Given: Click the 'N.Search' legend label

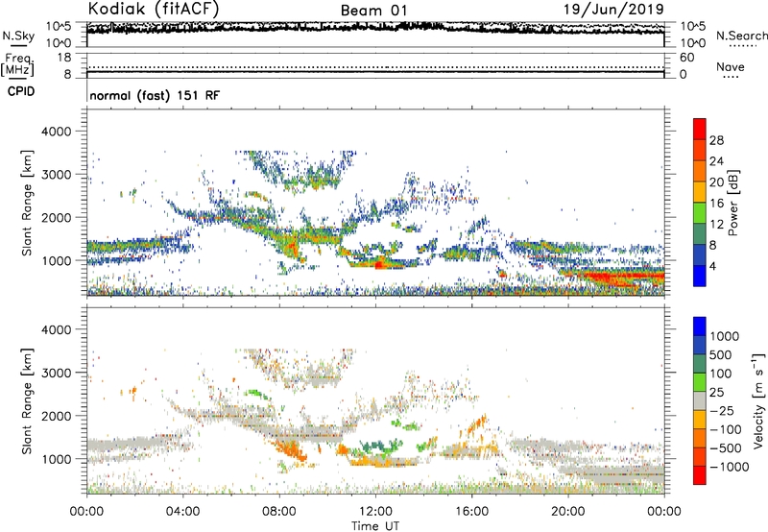Looking at the screenshot, I should pyautogui.click(x=741, y=36).
